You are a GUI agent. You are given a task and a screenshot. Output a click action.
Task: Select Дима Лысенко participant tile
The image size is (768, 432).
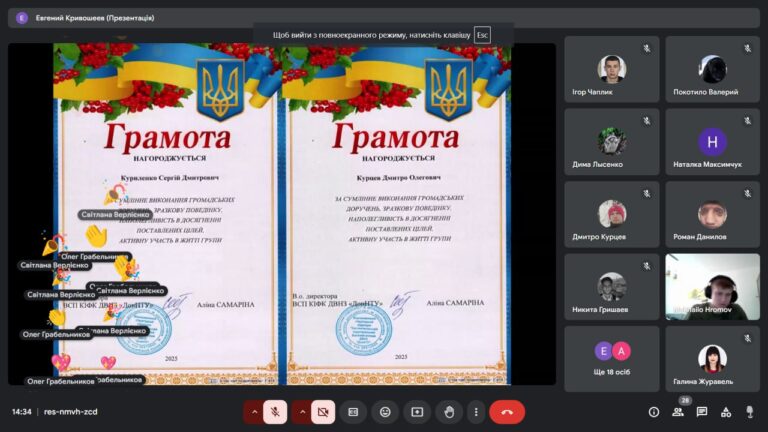click(612, 142)
